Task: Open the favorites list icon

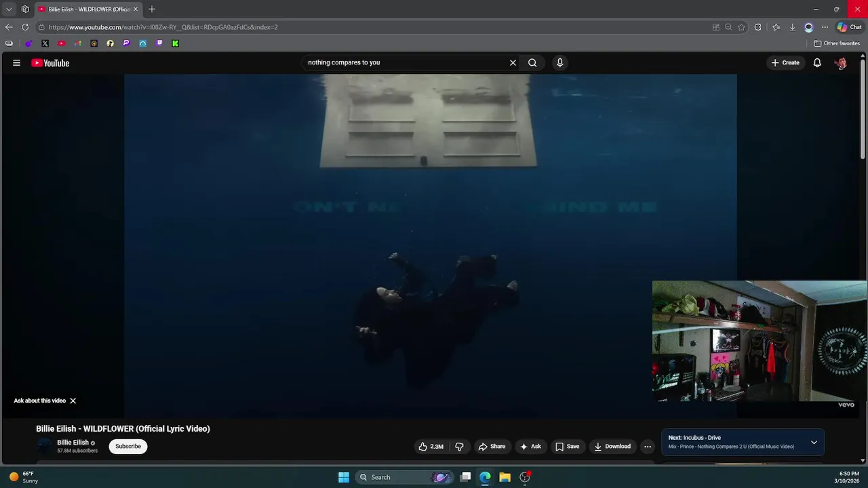Action: tap(776, 27)
